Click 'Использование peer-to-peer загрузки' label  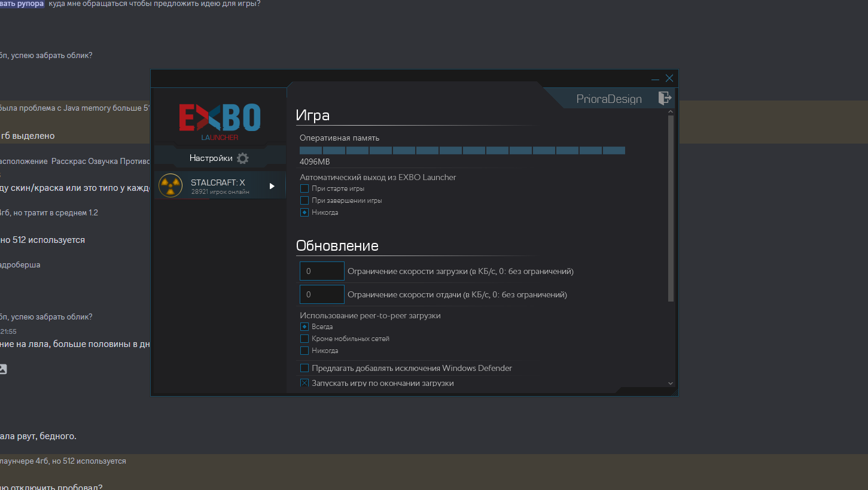pyautogui.click(x=370, y=315)
